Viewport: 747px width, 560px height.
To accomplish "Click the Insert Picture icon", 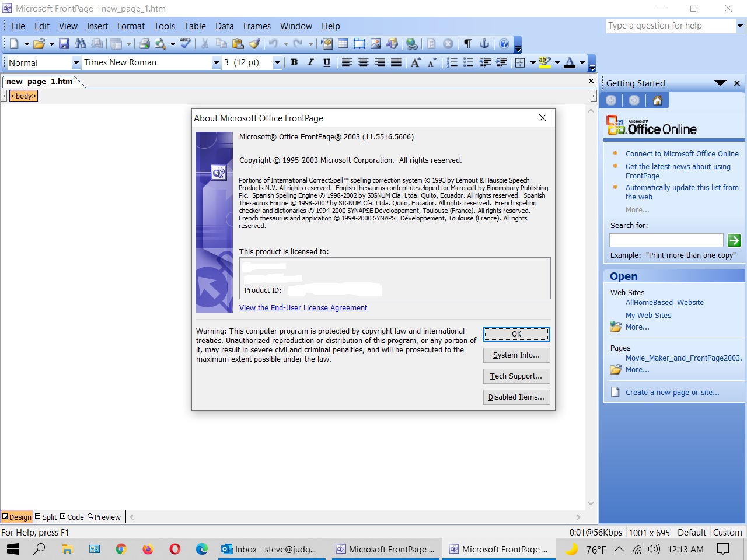I will point(376,44).
